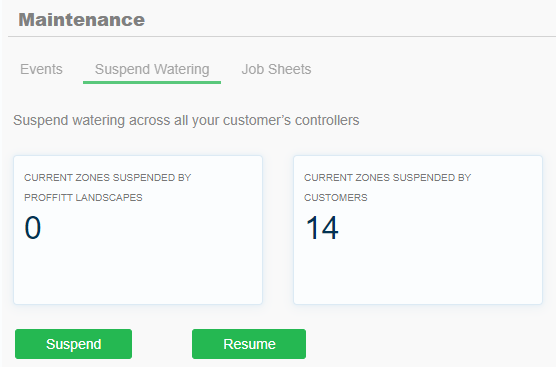This screenshot has height=367, width=556.
Task: Click the CUSTOMERS label in right card
Action: click(335, 198)
